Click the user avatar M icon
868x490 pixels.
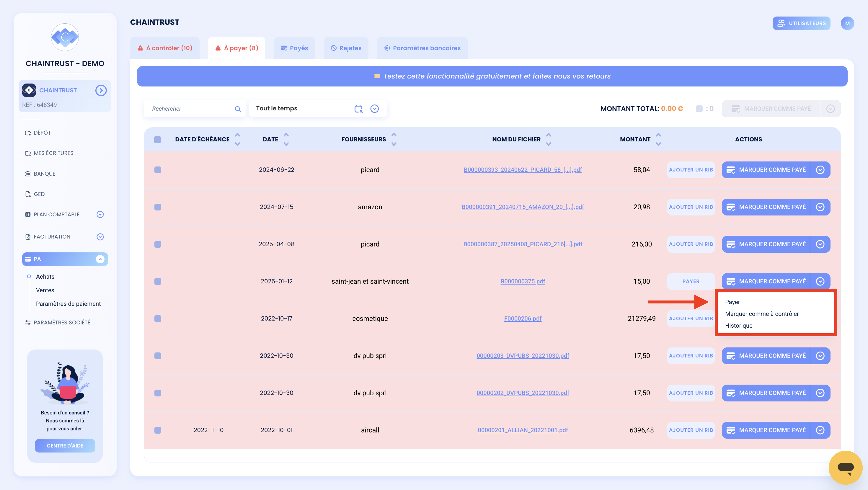(847, 23)
